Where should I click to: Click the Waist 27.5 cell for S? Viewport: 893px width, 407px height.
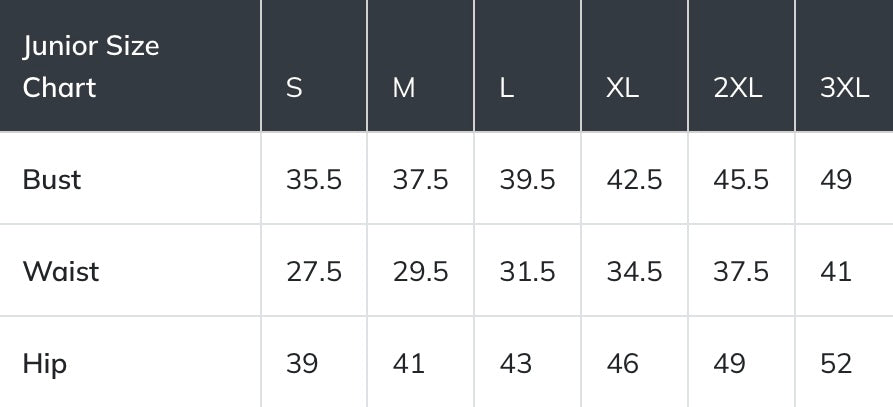(x=314, y=271)
